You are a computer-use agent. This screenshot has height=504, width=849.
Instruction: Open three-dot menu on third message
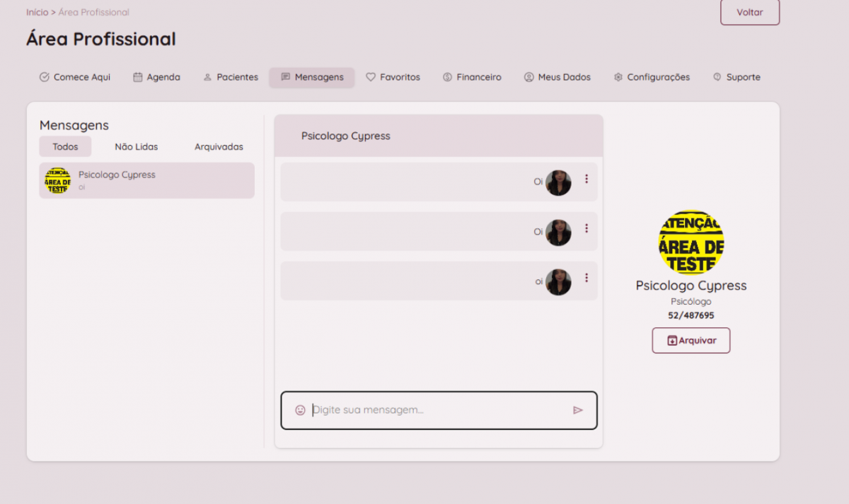coord(587,278)
